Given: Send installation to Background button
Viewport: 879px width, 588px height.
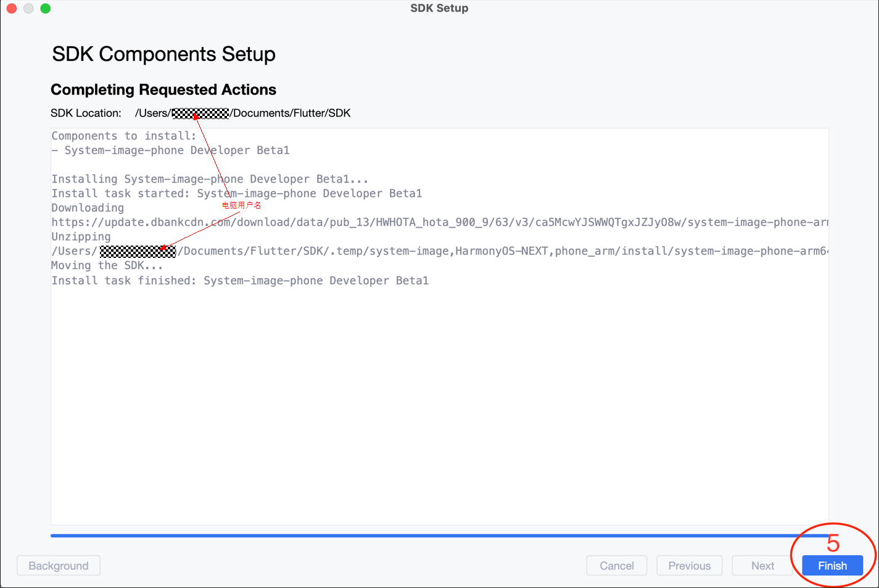Looking at the screenshot, I should pyautogui.click(x=59, y=565).
